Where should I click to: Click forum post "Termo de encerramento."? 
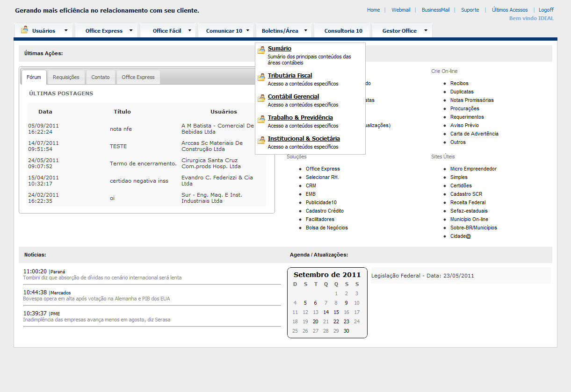pyautogui.click(x=143, y=164)
